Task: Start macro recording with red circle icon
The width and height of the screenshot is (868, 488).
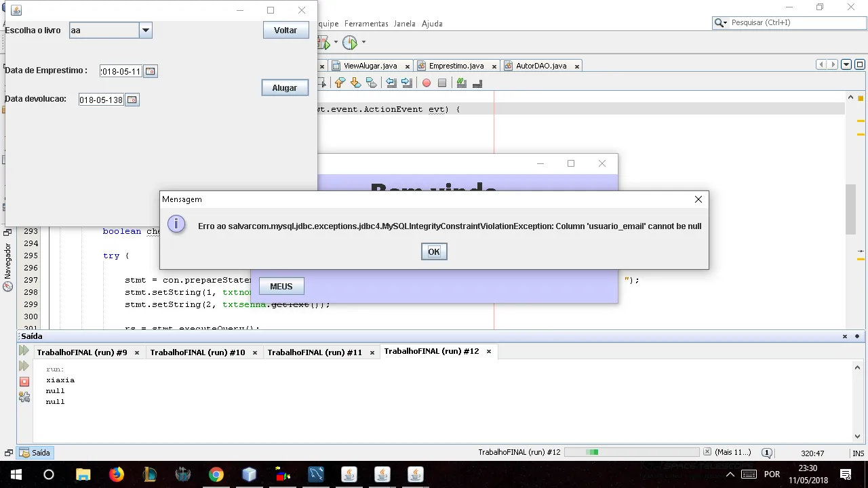Action: [x=427, y=83]
